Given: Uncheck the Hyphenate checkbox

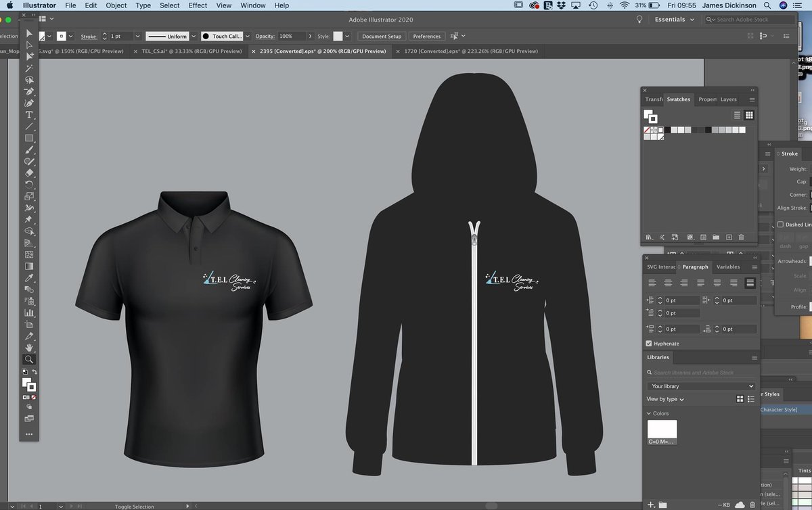Looking at the screenshot, I should 650,344.
